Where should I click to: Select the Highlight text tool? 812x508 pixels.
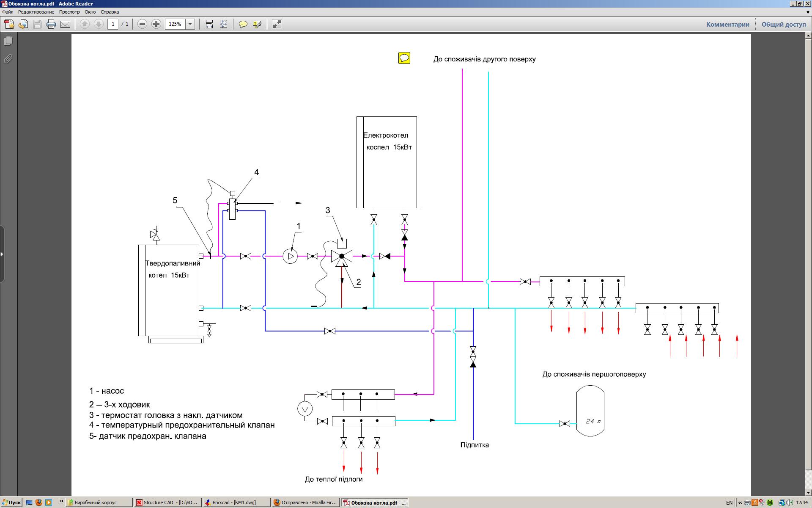click(257, 24)
